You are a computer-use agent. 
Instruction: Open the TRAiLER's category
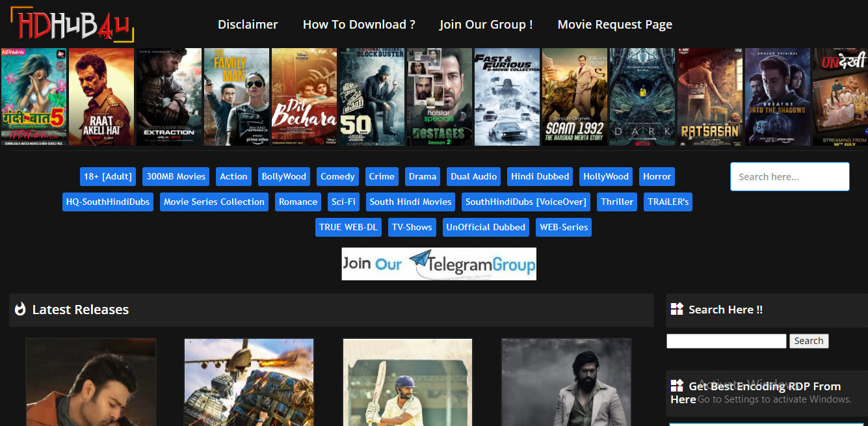[668, 202]
